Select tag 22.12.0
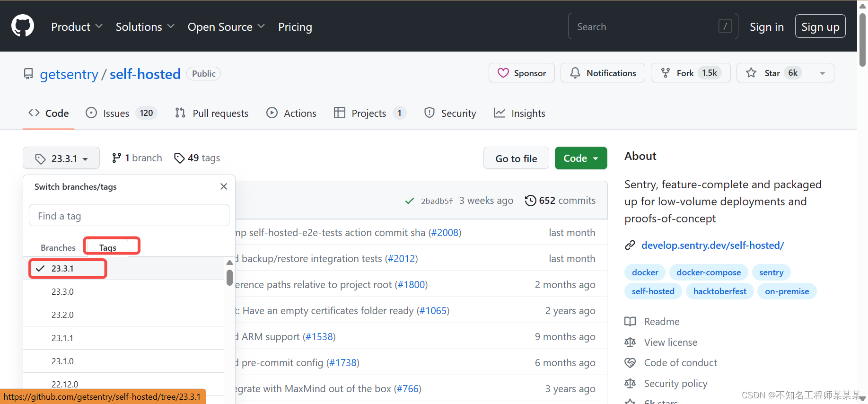Image resolution: width=868 pixels, height=404 pixels. [123, 384]
